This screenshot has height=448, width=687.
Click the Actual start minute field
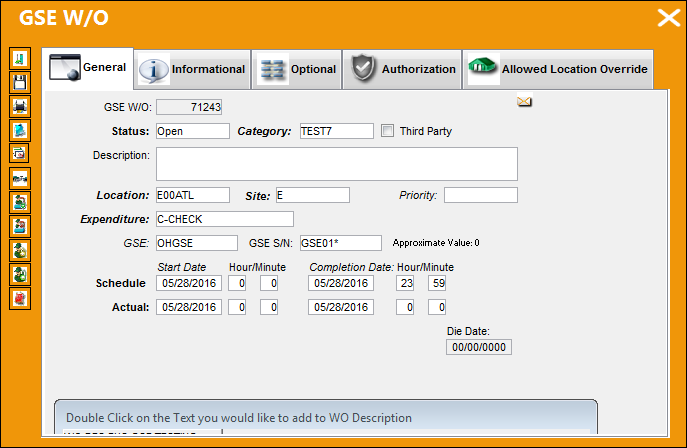pyautogui.click(x=269, y=307)
